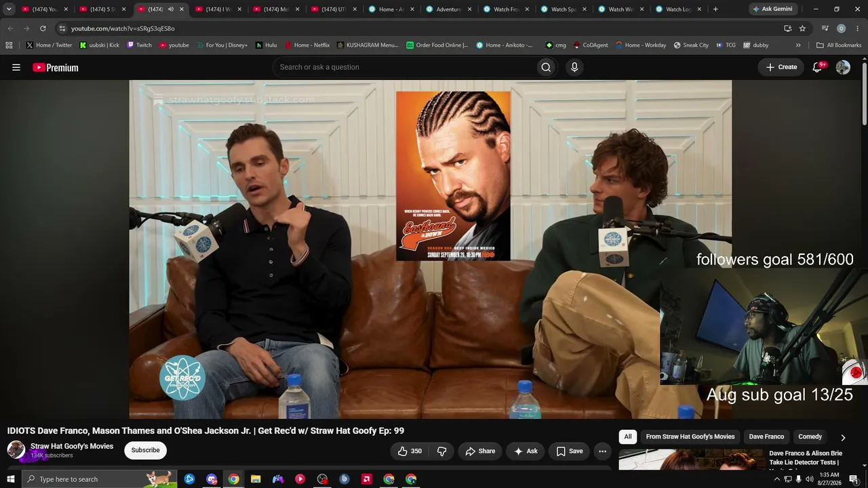Open Straw Hat Goofy's Movies channel name link
Viewport: 868px width, 488px height.
tap(72, 446)
